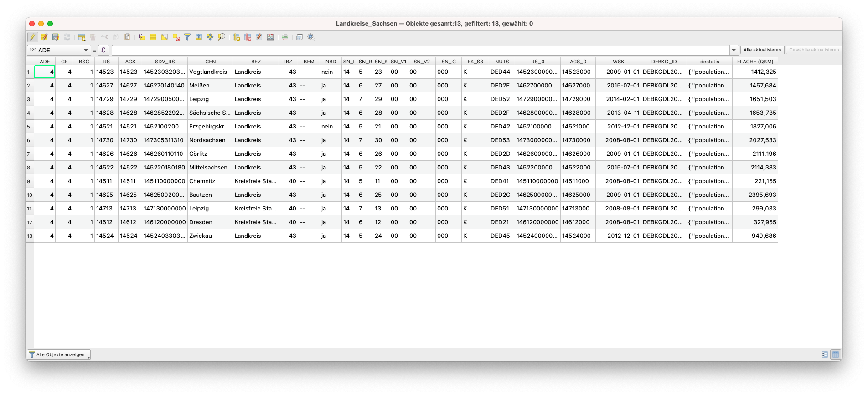This screenshot has height=395, width=868.
Task: Dock the attribute table window
Action: coord(300,37)
